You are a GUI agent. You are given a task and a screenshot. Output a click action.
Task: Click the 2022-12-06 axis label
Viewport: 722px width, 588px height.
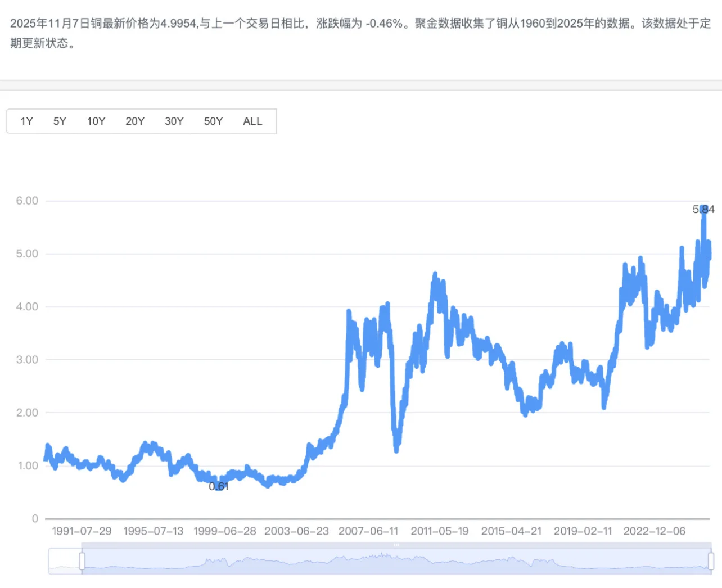tap(655, 531)
